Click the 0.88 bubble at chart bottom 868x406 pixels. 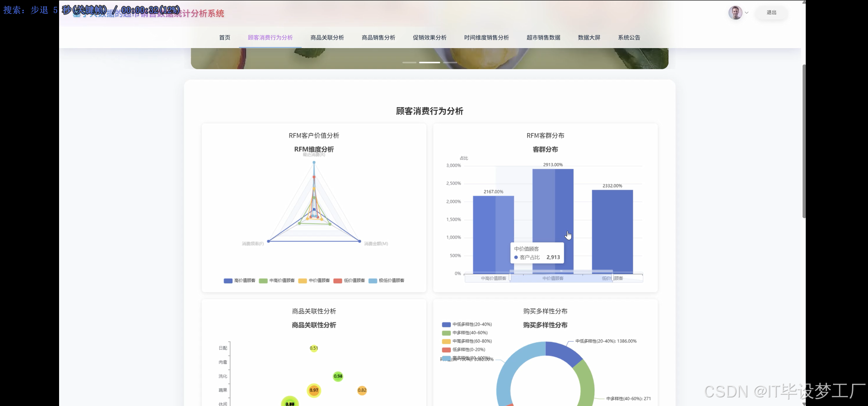(x=290, y=401)
